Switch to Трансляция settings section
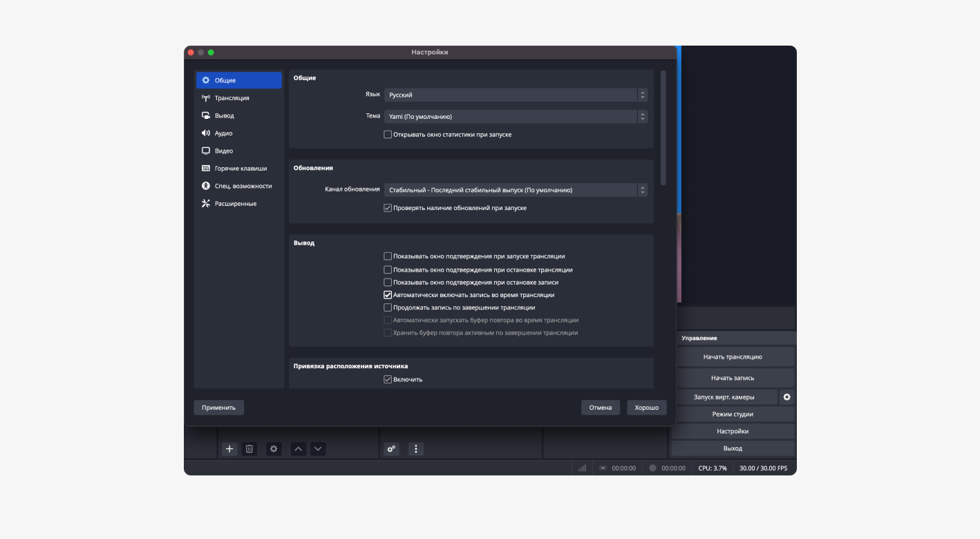Image resolution: width=980 pixels, height=539 pixels. [x=238, y=98]
